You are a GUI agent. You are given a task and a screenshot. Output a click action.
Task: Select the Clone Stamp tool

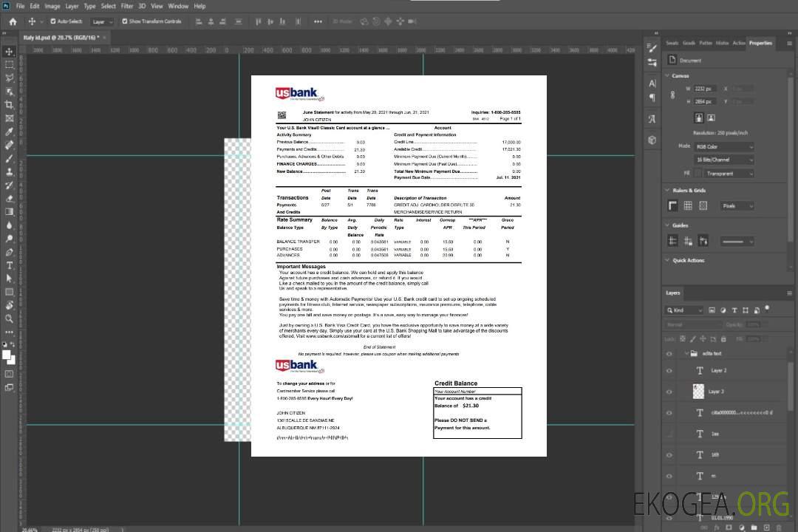[x=9, y=172]
